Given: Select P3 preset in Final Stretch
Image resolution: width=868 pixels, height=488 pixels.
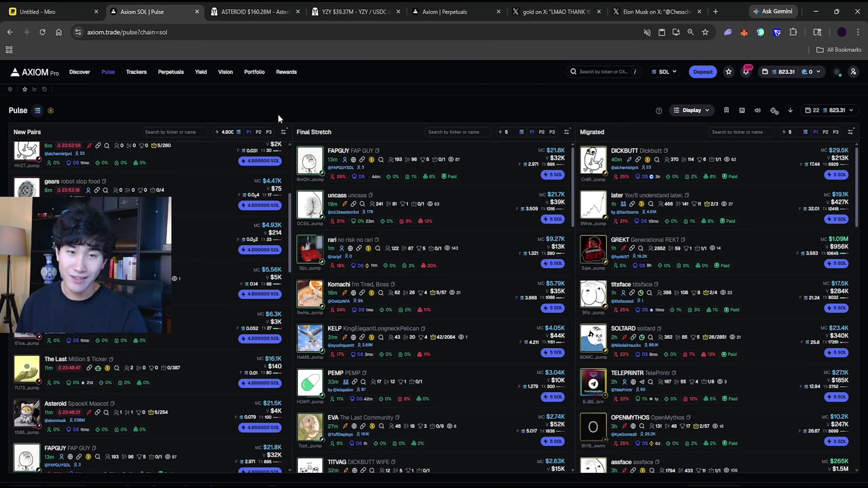Looking at the screenshot, I should [x=552, y=132].
